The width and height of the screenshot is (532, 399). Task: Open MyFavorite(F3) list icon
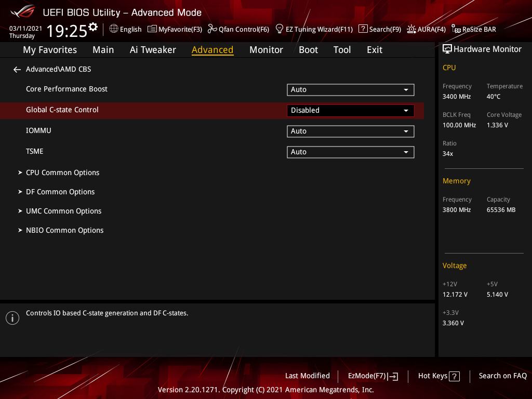pos(152,29)
